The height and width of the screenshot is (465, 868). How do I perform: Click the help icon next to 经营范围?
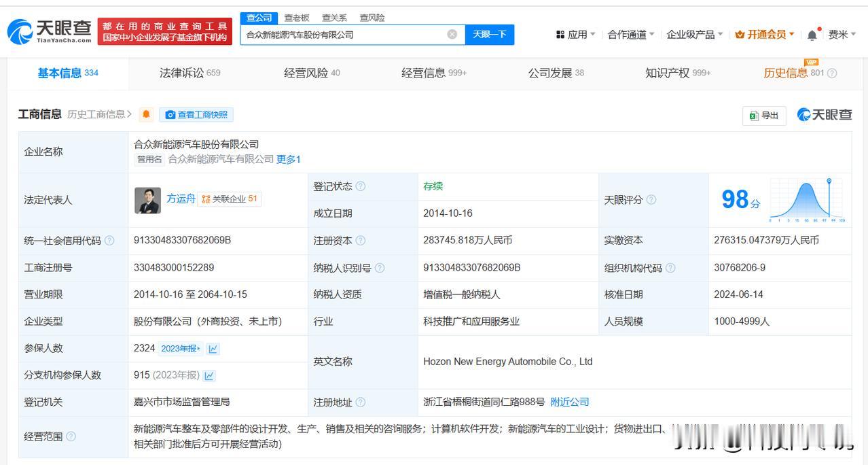[71, 436]
